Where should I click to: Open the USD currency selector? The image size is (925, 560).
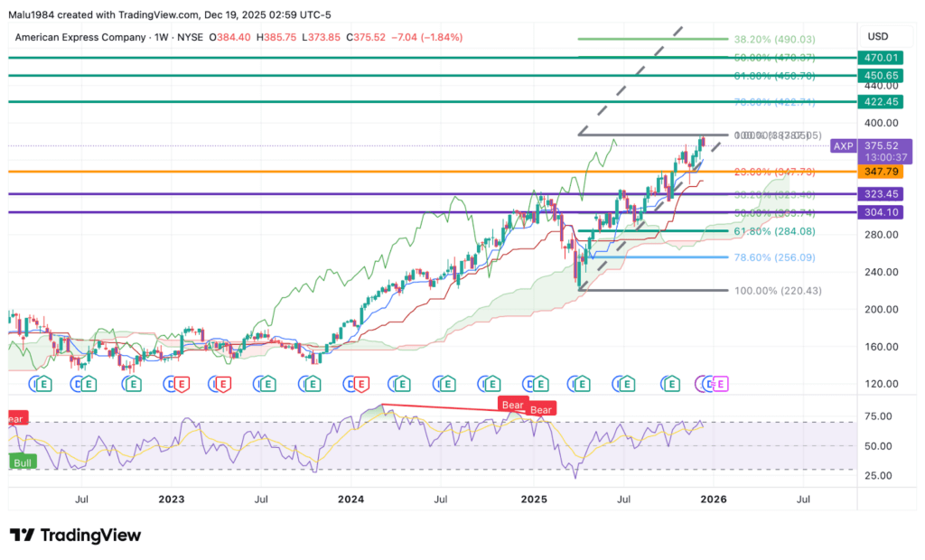pos(877,36)
